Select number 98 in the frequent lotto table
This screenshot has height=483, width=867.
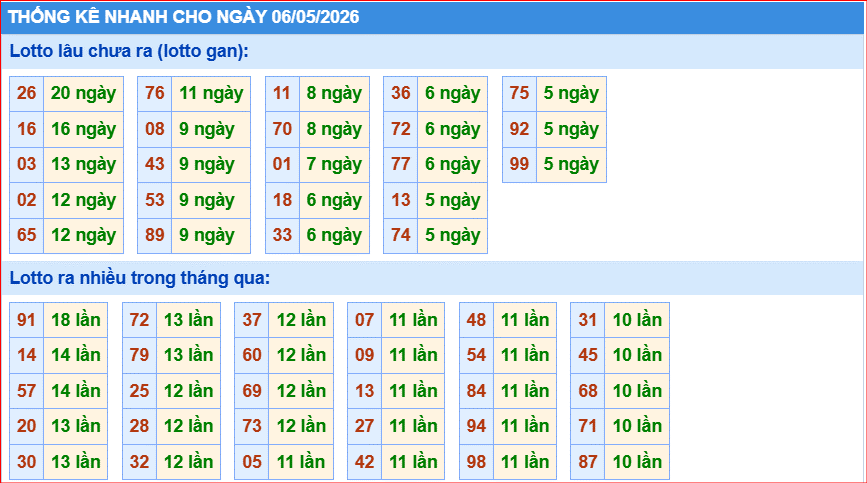[477, 462]
